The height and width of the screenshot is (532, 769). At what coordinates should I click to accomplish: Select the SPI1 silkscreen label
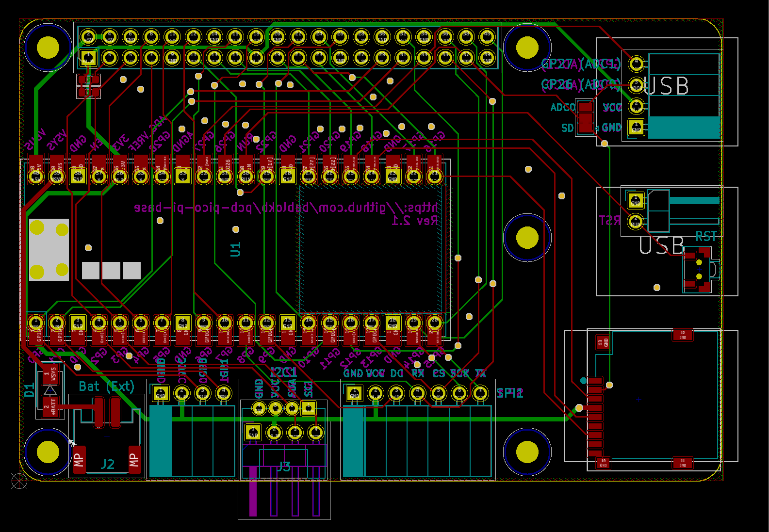[x=509, y=393]
